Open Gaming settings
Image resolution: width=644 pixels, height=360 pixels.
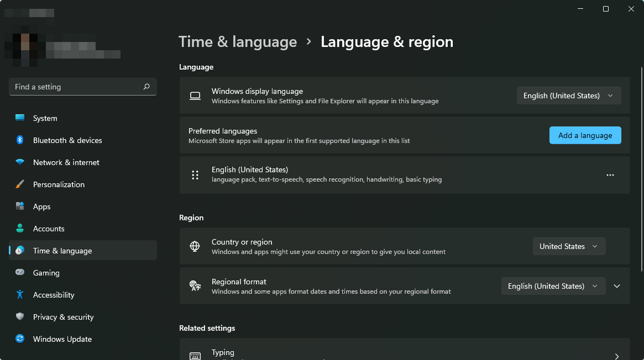(x=82, y=273)
